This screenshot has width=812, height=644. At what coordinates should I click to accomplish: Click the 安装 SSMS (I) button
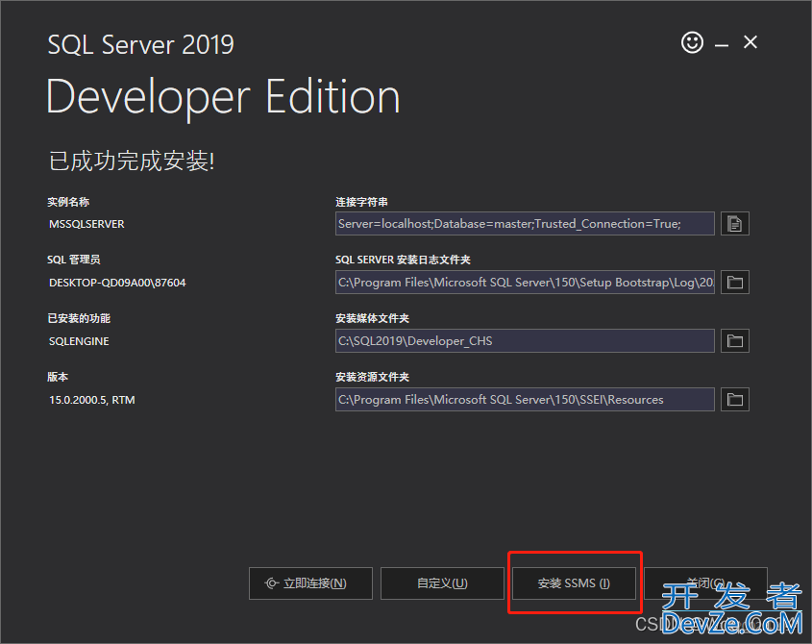(574, 583)
